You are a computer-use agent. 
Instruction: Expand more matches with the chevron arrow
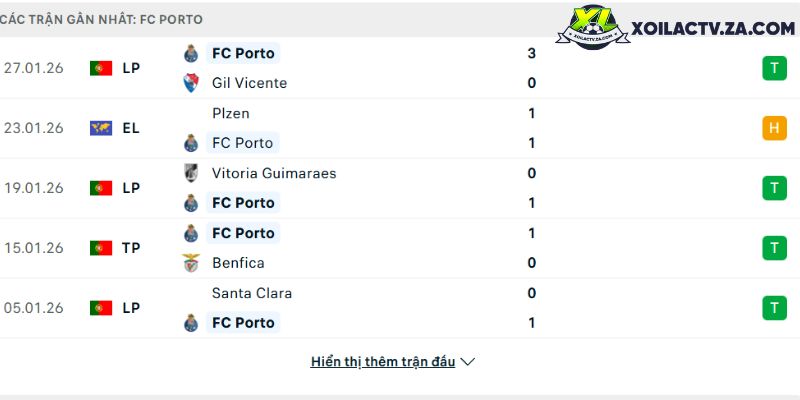tap(467, 362)
